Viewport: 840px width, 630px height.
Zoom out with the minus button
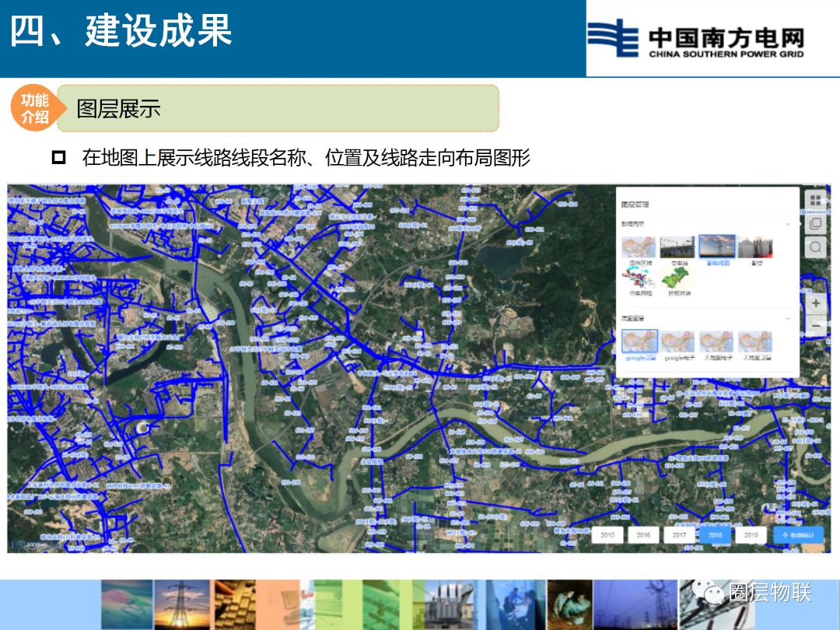coord(815,325)
